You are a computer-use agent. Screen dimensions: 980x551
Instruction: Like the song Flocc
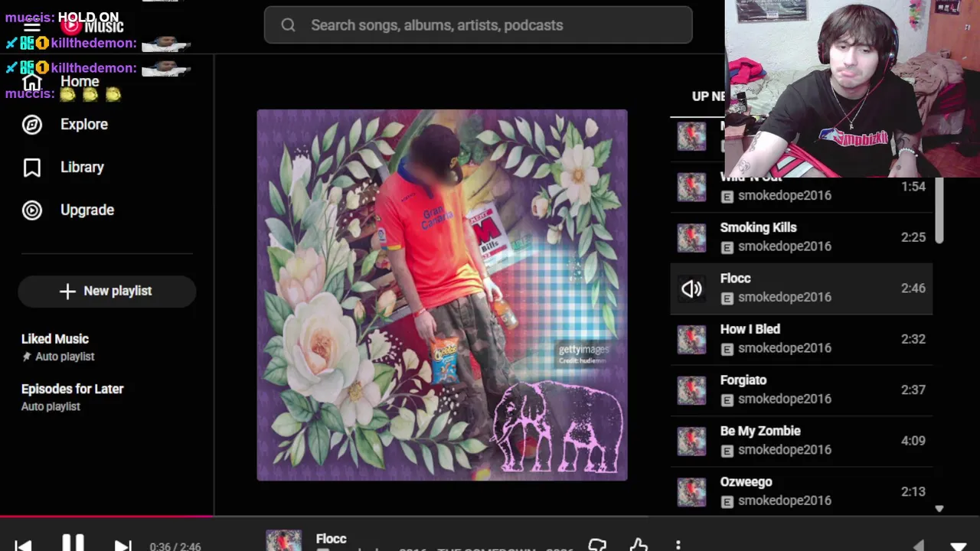639,546
